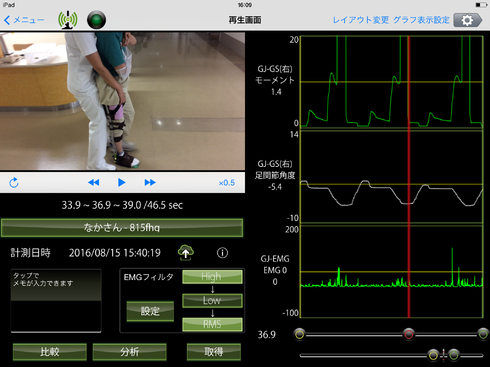The image size is (490, 367).
Task: Select the green end handle on time slider
Action: coord(483,334)
